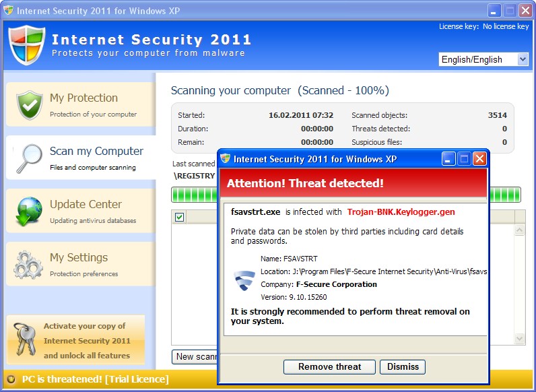Viewport: 536px width, 392px height.
Task: Go to My Settings tab
Action: pyautogui.click(x=81, y=264)
